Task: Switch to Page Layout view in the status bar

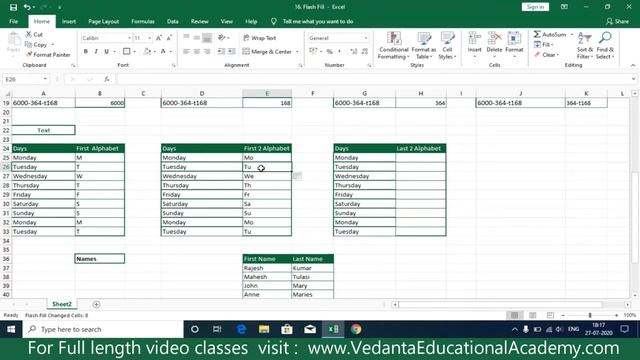Action: click(x=532, y=315)
